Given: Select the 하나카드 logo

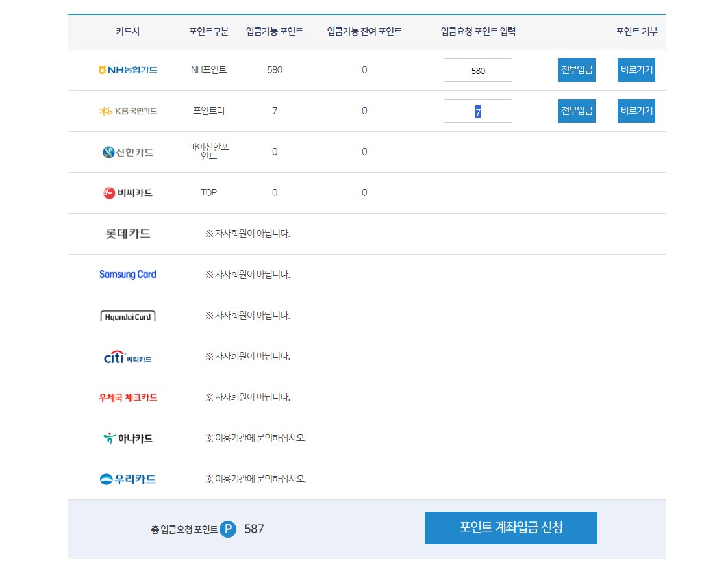Looking at the screenshot, I should 127,438.
